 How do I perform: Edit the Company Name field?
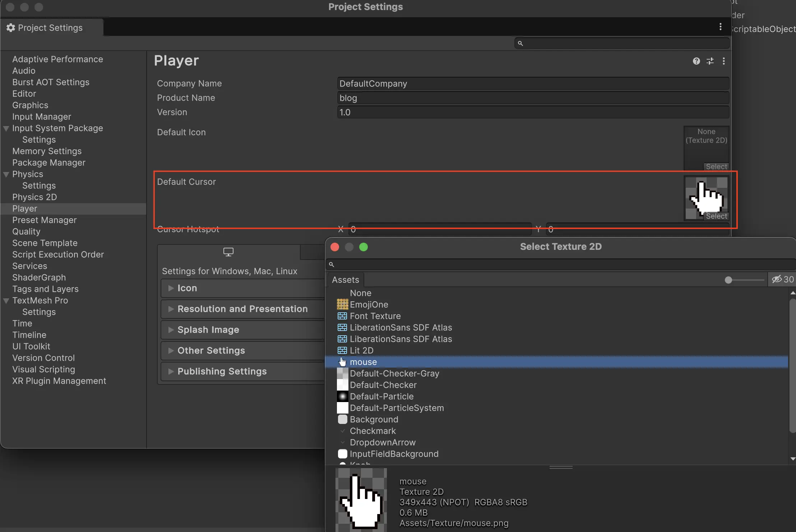pos(533,84)
